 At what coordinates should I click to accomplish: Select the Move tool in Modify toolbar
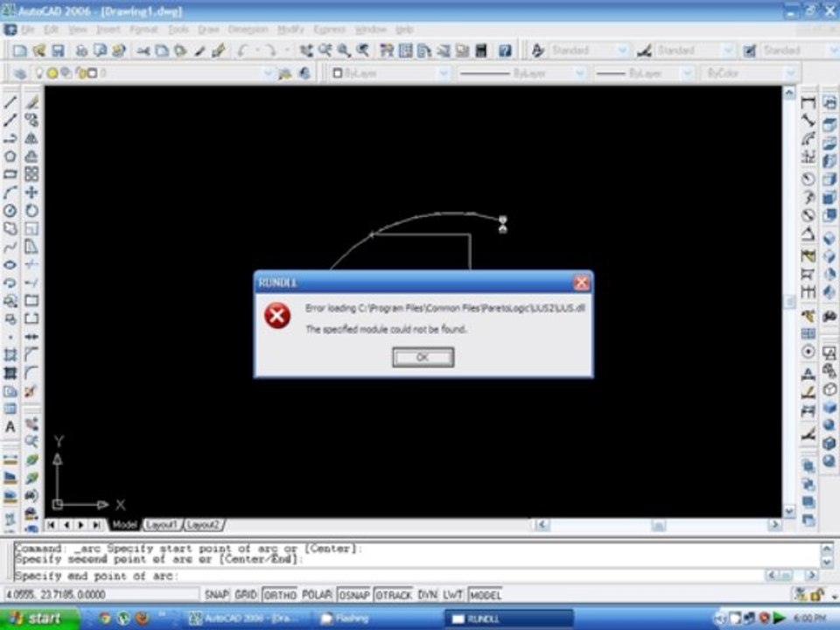pyautogui.click(x=31, y=192)
